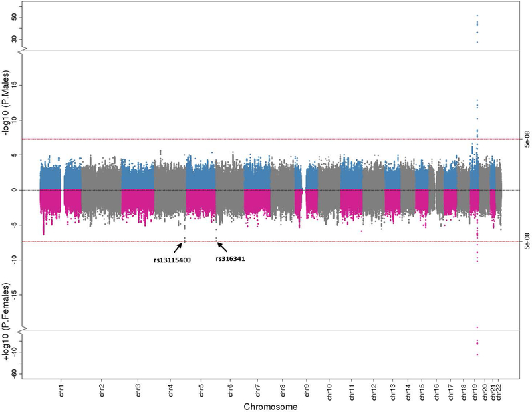Click the y-axis zero tick label
The width and height of the screenshot is (532, 412).
[x=15, y=190]
